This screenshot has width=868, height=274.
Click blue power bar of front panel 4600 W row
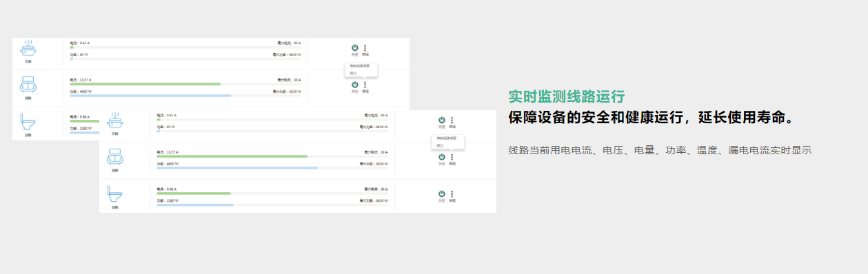tap(237, 168)
